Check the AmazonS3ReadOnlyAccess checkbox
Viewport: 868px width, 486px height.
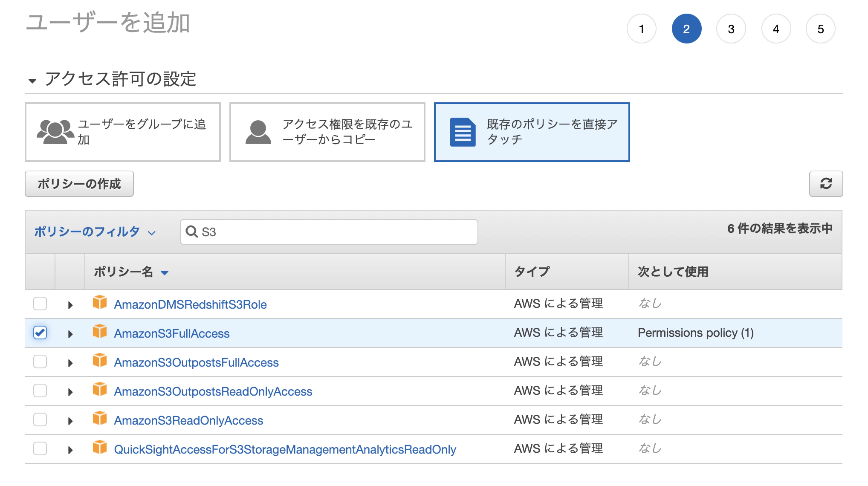click(x=40, y=420)
